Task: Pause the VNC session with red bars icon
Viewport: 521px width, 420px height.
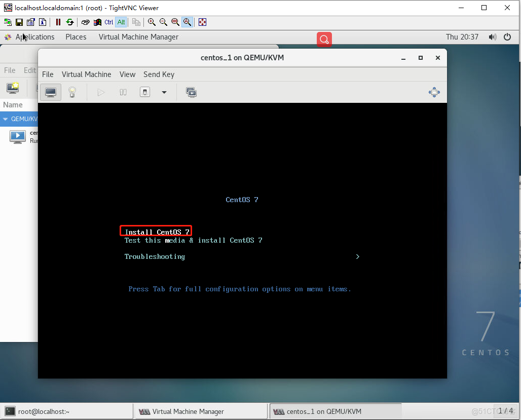Action: point(58,22)
